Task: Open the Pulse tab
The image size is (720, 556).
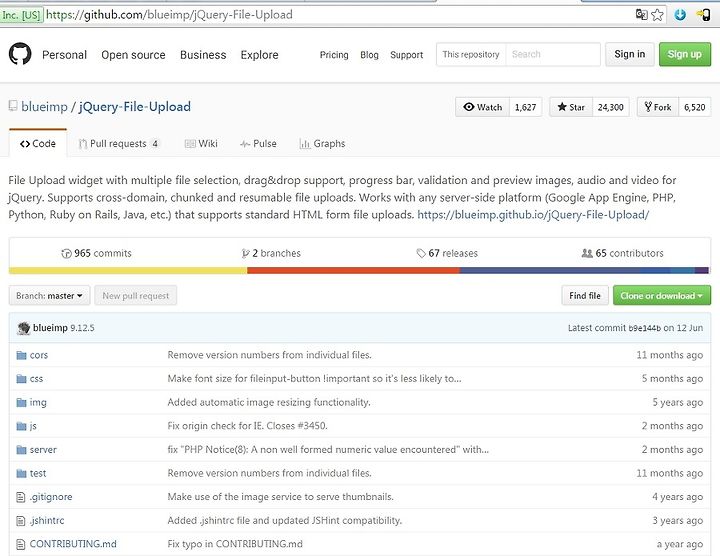Action: click(258, 144)
